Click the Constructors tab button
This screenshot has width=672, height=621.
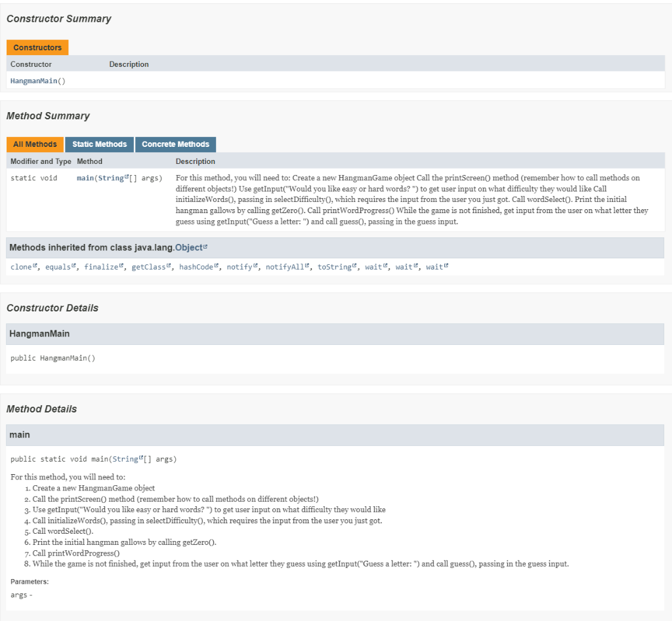[x=37, y=47]
